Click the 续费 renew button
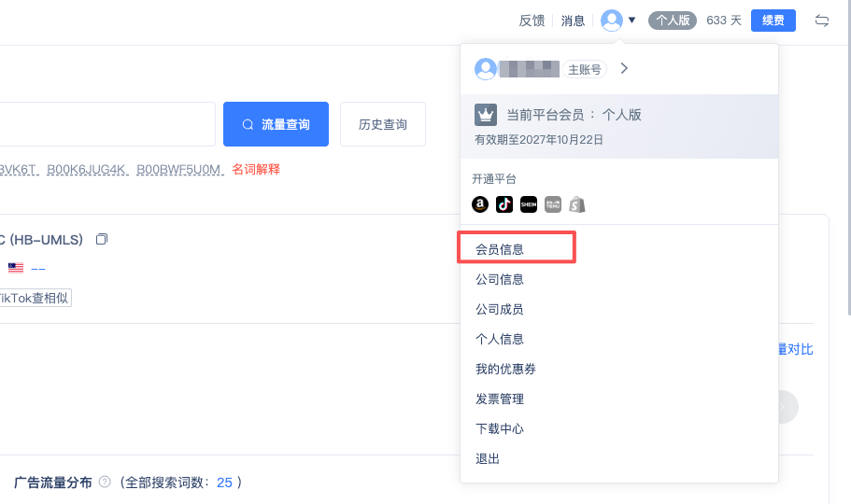Screen dimensions: 851x504 (773, 21)
